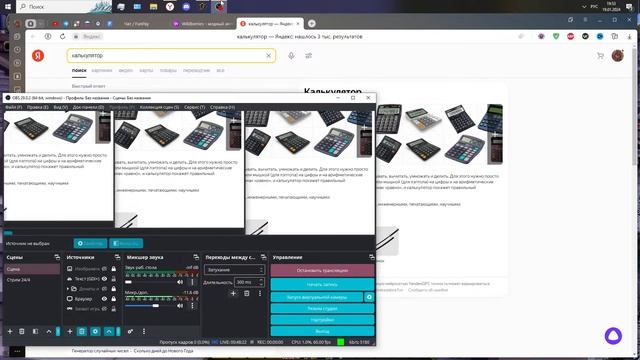Open mixer toolbar three-dot options menu
This screenshot has width=640, height=360.
[x=144, y=331]
